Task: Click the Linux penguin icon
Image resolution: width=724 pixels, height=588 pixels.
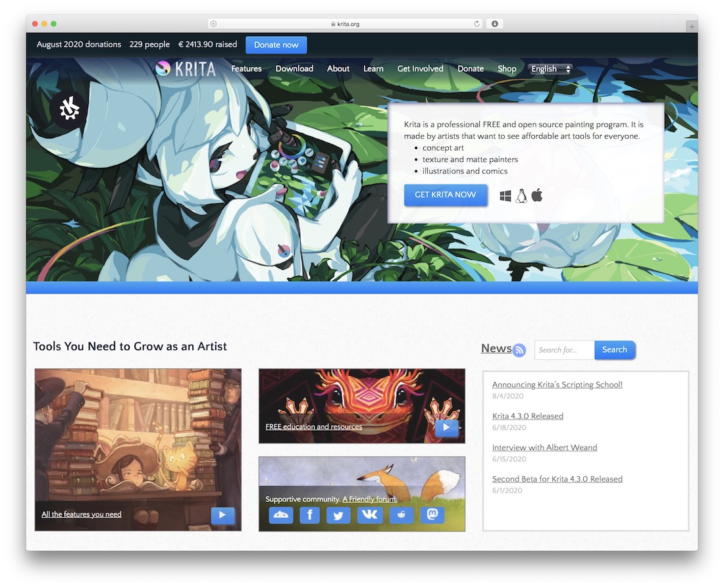Action: click(521, 196)
